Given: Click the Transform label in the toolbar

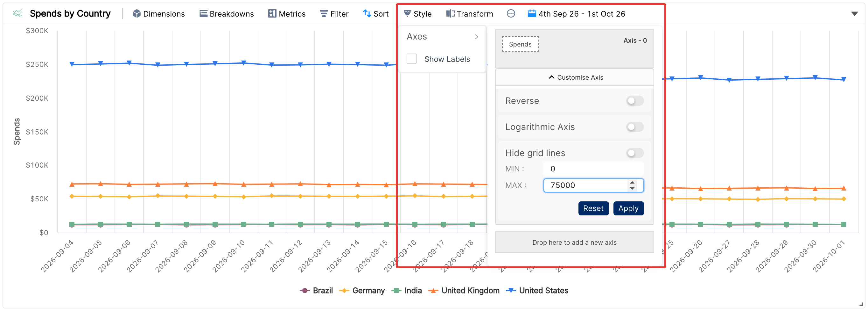Looking at the screenshot, I should [474, 14].
